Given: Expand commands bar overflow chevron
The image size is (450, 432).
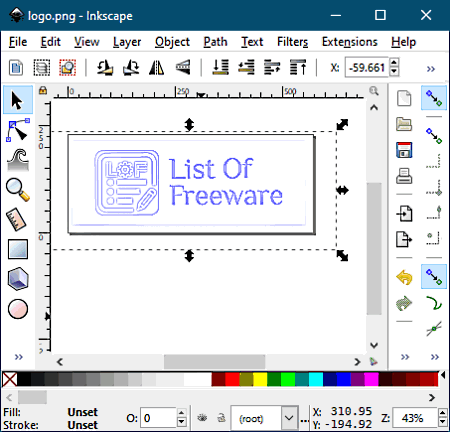Looking at the screenshot, I should pyautogui.click(x=405, y=357).
